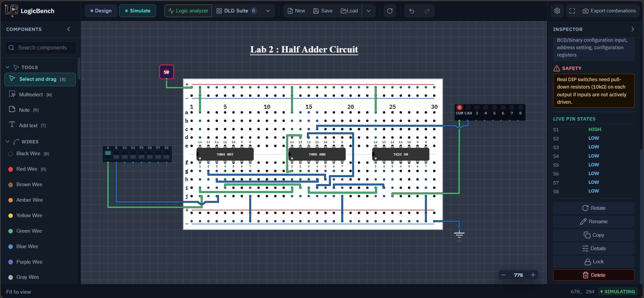The width and height of the screenshot is (644, 298).
Task: Switch to Simulate mode
Action: (x=138, y=11)
